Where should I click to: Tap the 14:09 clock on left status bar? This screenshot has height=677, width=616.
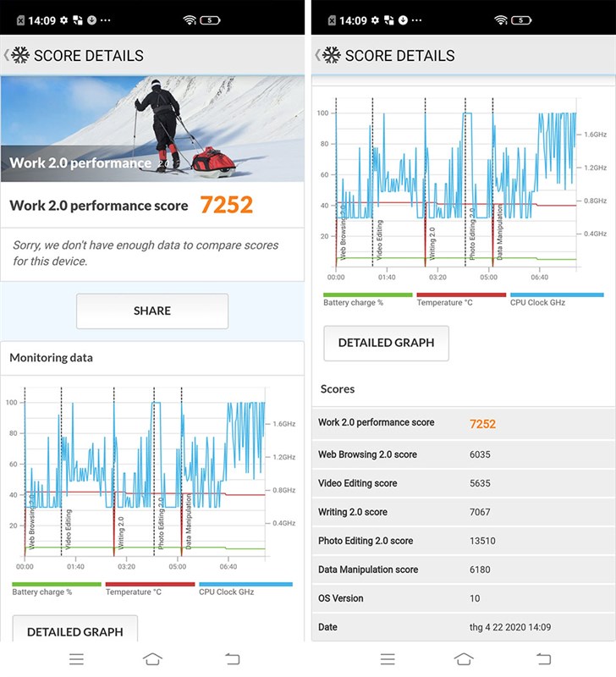[x=41, y=20]
